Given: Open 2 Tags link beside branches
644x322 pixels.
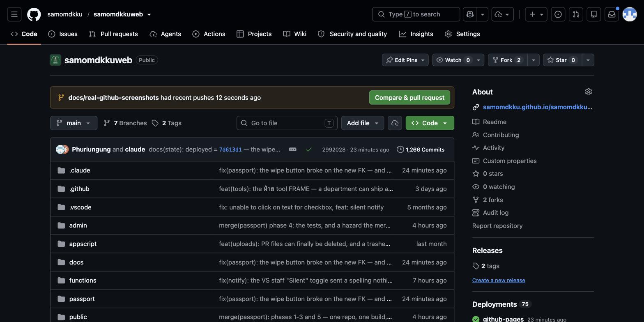Looking at the screenshot, I should (167, 123).
